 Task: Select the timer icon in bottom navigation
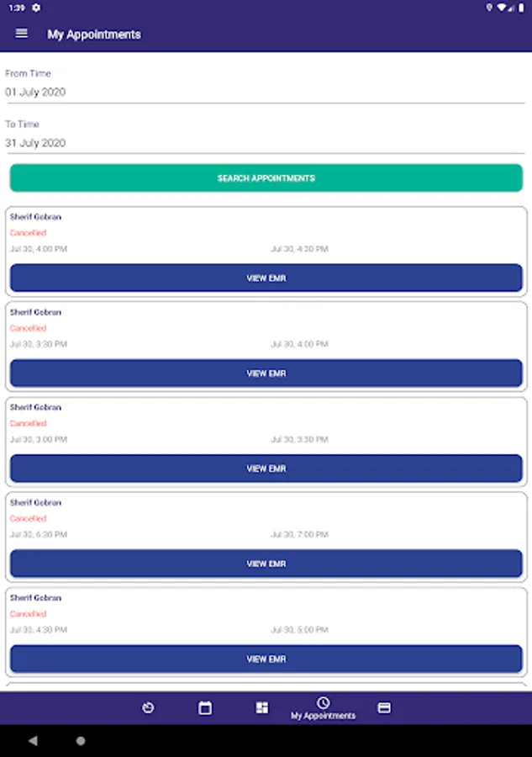pos(148,707)
